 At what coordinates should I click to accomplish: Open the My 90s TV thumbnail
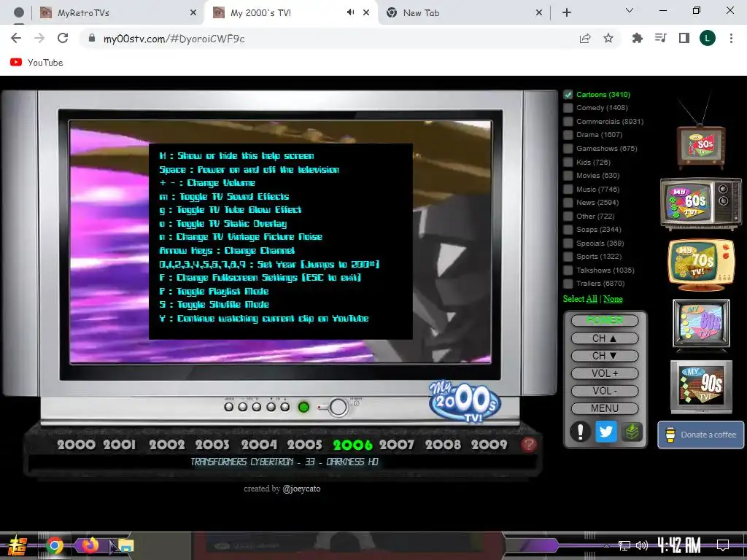click(701, 386)
